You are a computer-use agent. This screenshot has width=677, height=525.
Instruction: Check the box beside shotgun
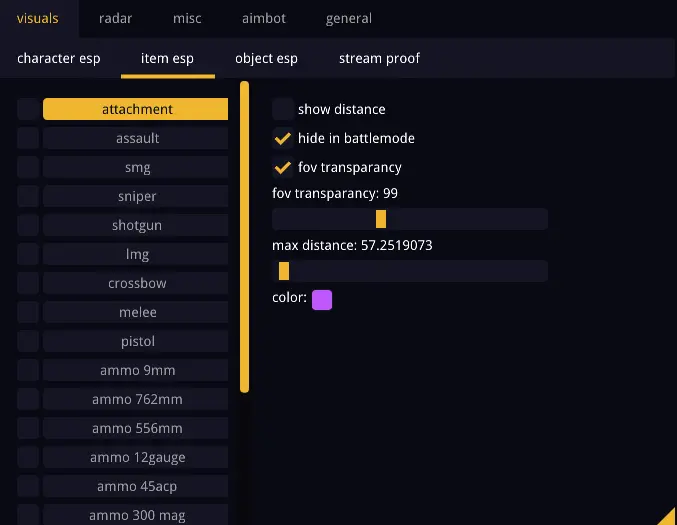pyautogui.click(x=28, y=225)
